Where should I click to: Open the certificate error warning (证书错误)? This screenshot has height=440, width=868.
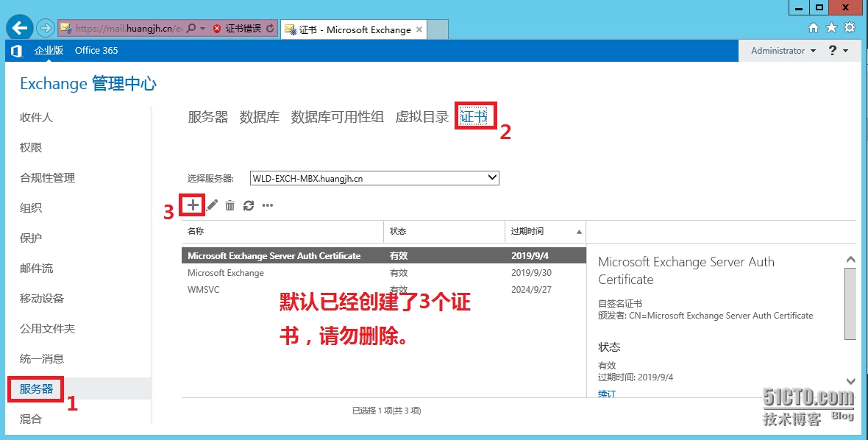coord(238,28)
